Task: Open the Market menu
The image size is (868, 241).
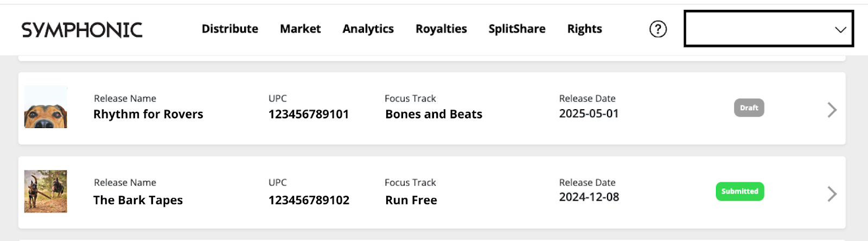Action: [x=300, y=29]
